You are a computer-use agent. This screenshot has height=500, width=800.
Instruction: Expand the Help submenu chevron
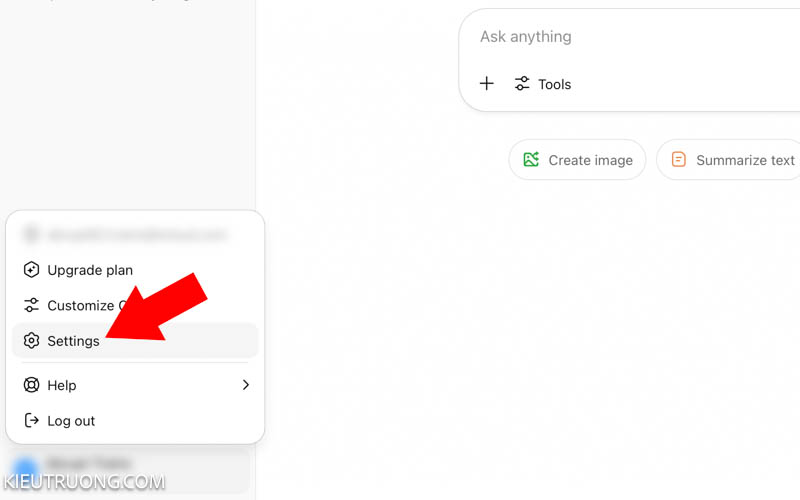(x=246, y=385)
